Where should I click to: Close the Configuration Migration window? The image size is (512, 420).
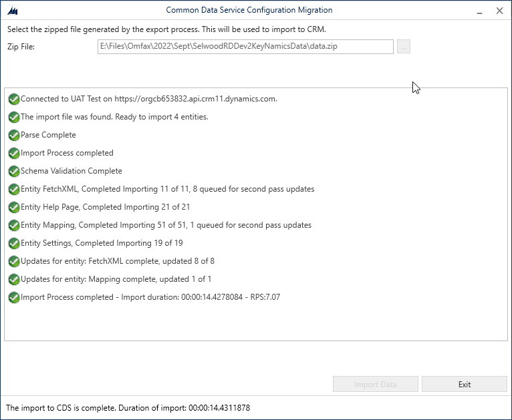pos(499,11)
